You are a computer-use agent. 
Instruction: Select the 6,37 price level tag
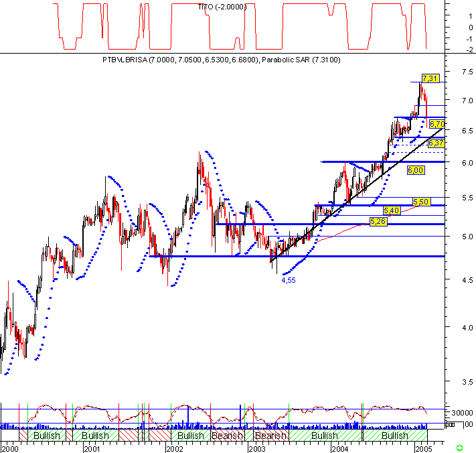click(436, 143)
